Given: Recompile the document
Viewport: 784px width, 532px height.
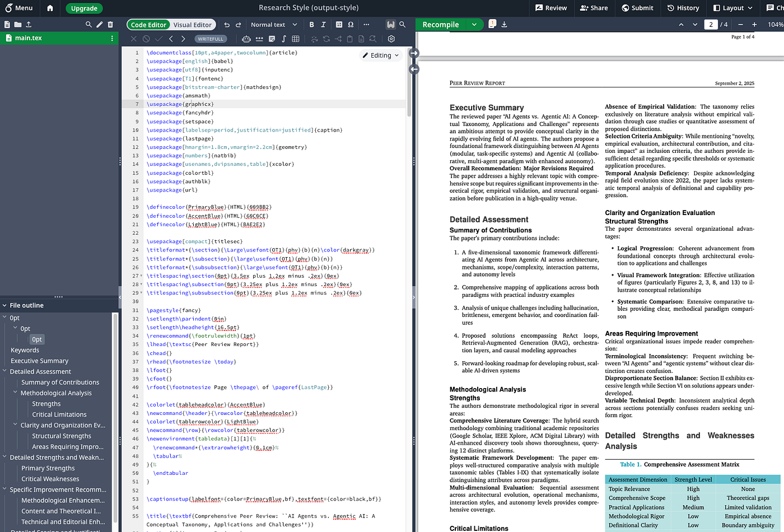Looking at the screenshot, I should [x=441, y=25].
